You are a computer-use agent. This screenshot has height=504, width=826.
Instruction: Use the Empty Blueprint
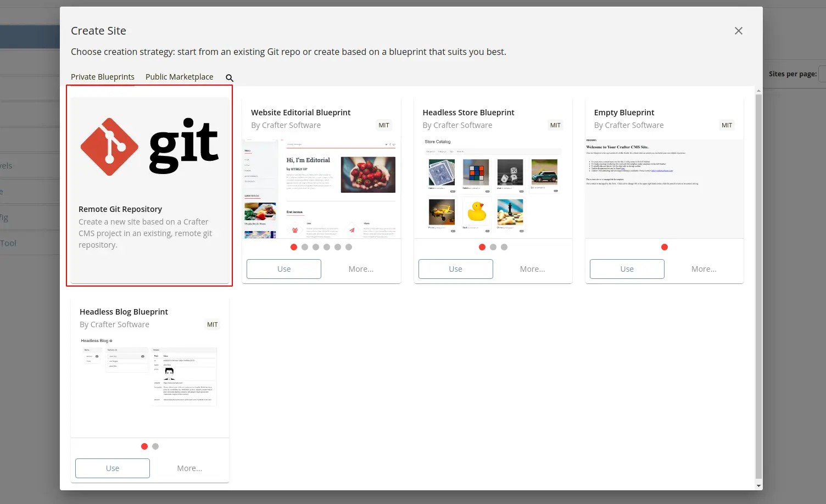point(627,269)
